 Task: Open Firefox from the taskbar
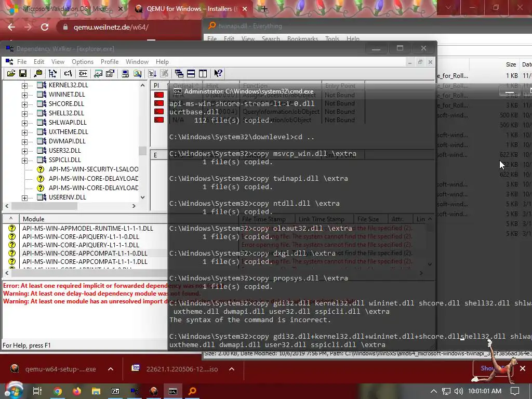[77, 391]
